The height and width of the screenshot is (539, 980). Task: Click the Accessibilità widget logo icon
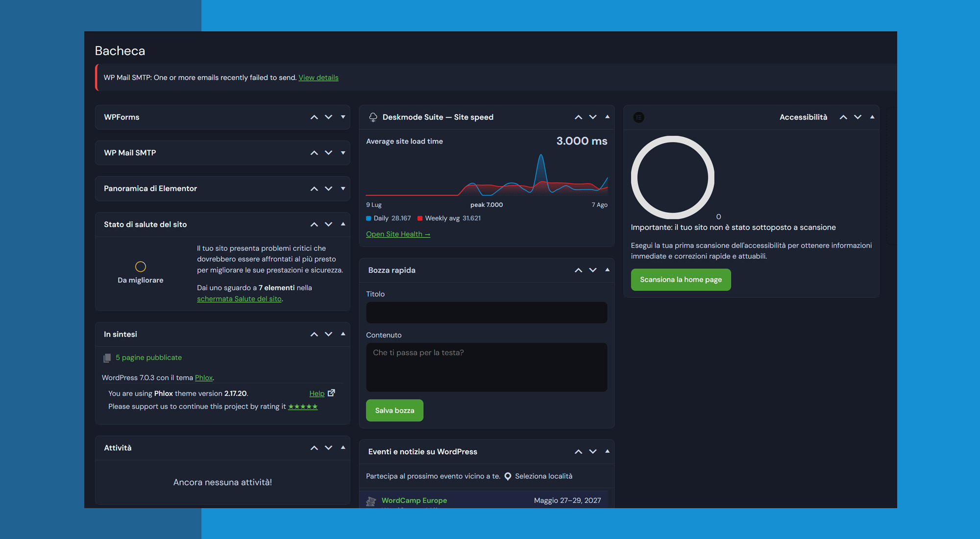(x=639, y=117)
